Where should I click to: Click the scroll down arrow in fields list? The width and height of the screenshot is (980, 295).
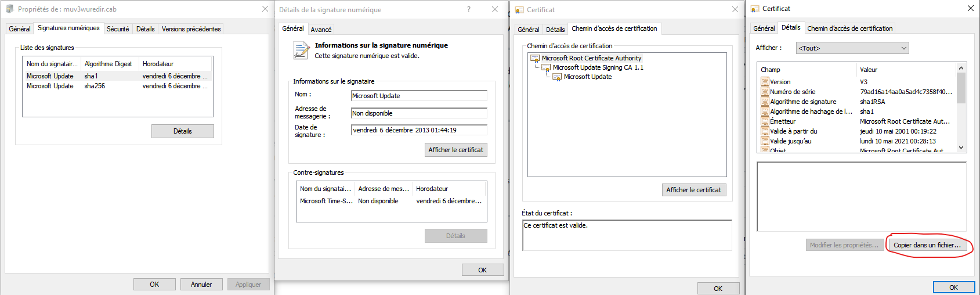click(961, 147)
